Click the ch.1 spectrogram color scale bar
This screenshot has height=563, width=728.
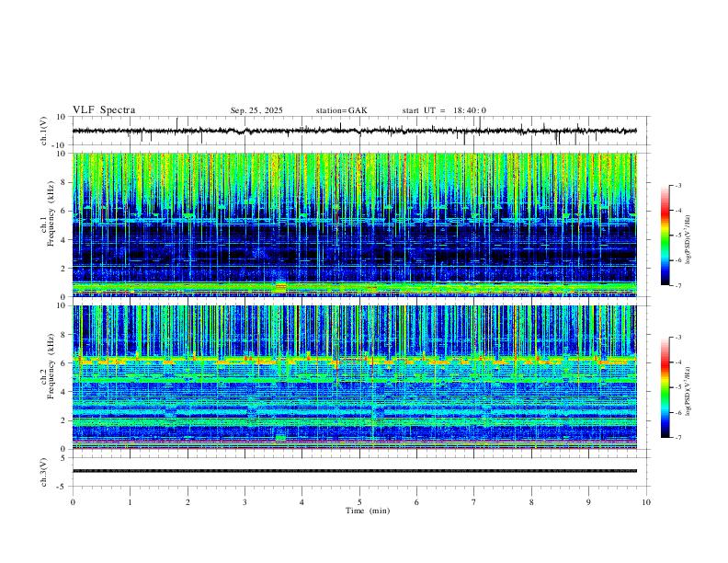click(x=665, y=236)
